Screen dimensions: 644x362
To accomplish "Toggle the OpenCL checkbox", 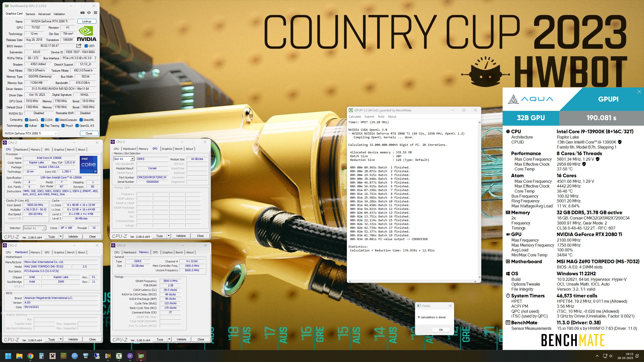I will (x=26, y=120).
